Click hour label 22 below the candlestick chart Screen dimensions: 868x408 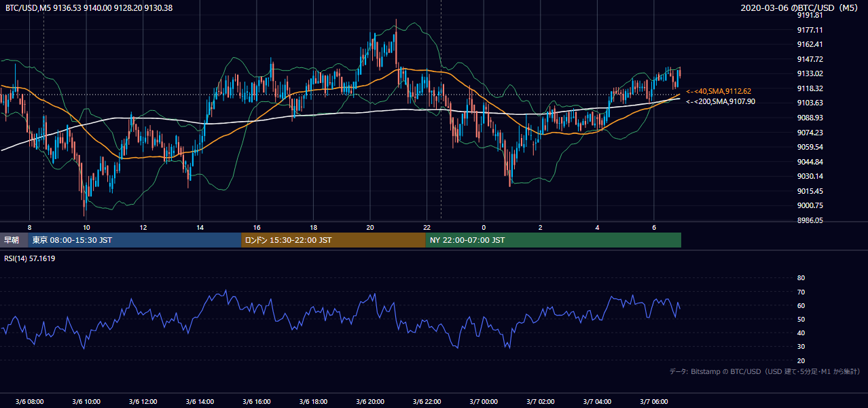[427, 227]
